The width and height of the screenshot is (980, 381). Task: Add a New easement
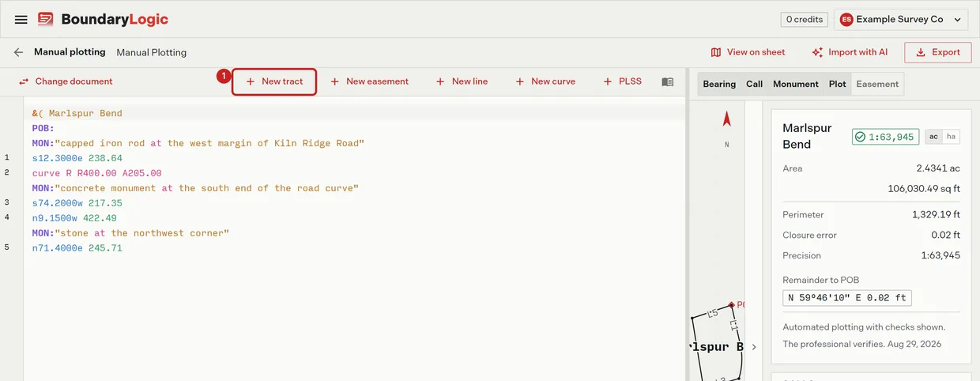click(369, 81)
